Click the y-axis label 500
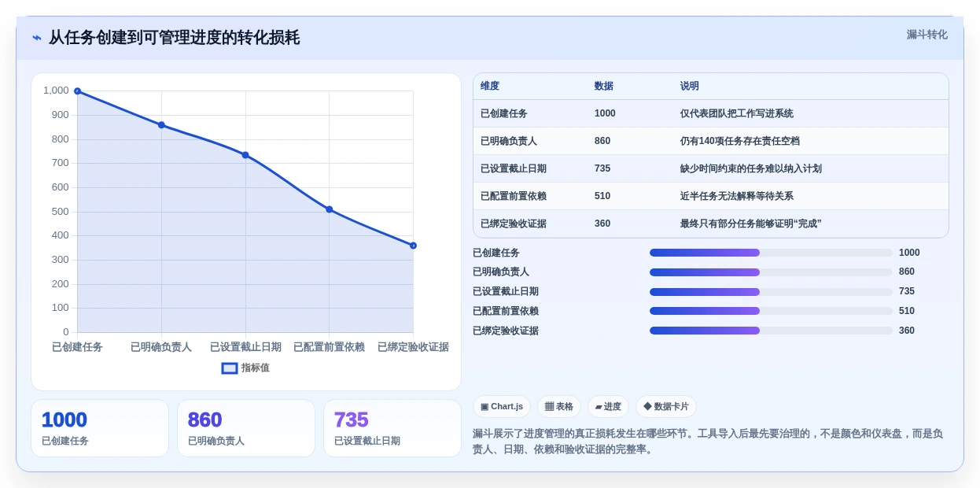 (61, 211)
